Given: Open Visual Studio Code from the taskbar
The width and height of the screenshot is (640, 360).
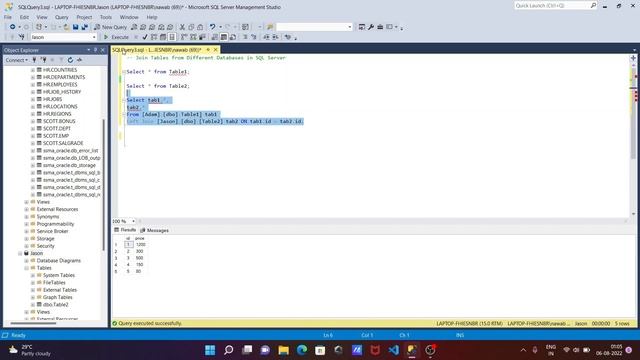Looking at the screenshot, I should coord(393,350).
